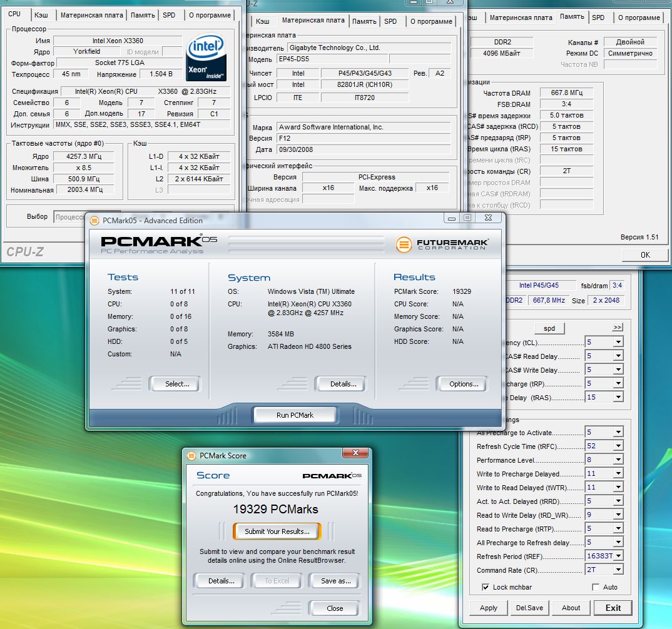Open the CAS latency (tCL) dropdown
The image size is (672, 629).
coord(618,341)
